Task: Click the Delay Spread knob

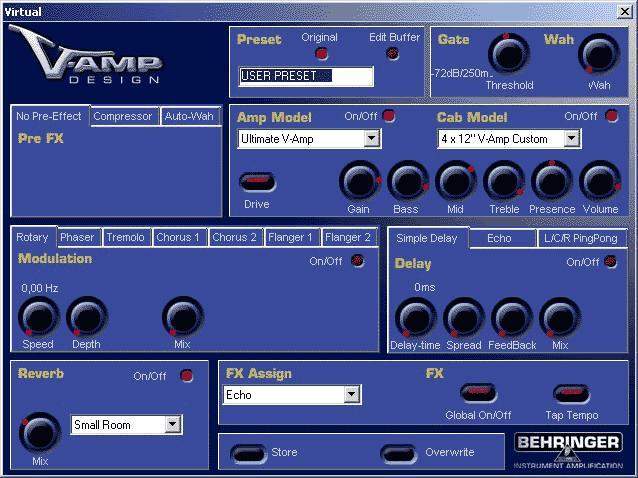Action: click(463, 318)
